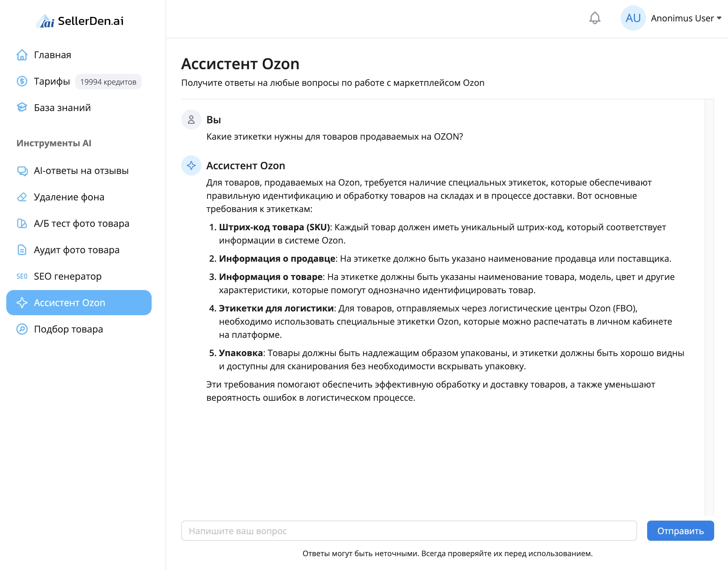Viewport: 728px width, 570px height.
Task: Click the intro paragraph starting Для товаров
Action: coord(429,196)
